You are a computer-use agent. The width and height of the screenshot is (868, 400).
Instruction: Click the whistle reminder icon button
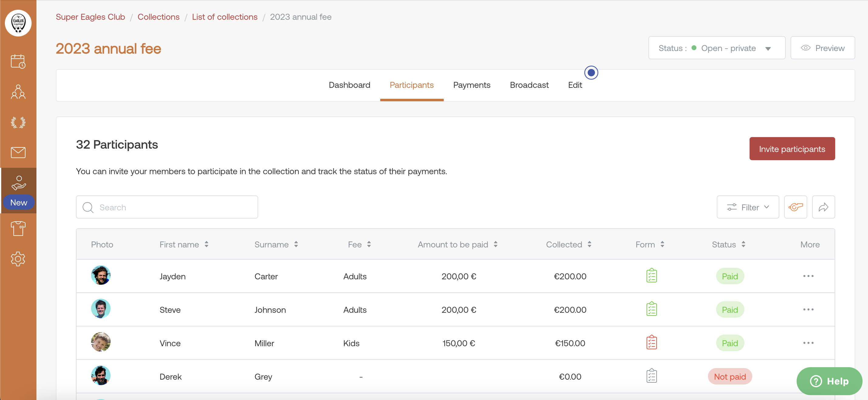[x=795, y=207]
